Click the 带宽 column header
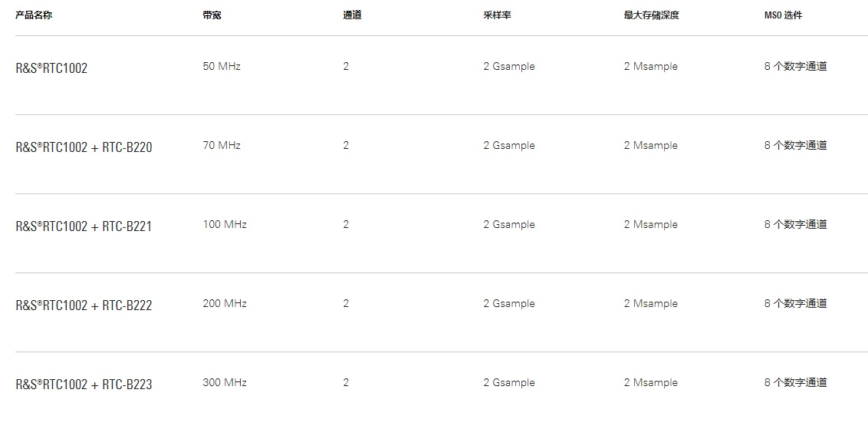The image size is (868, 426). tap(212, 15)
